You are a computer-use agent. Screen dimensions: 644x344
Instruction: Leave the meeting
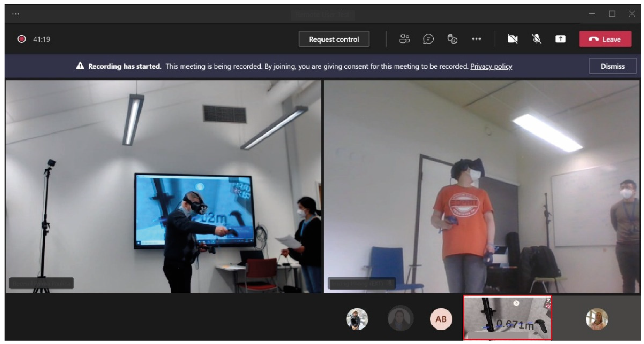[x=605, y=39]
